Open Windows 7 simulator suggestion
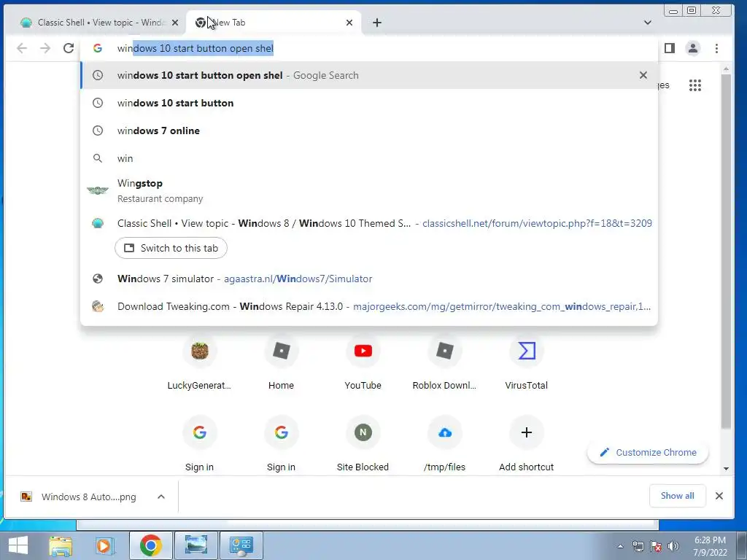The width and height of the screenshot is (747, 560). (369, 279)
